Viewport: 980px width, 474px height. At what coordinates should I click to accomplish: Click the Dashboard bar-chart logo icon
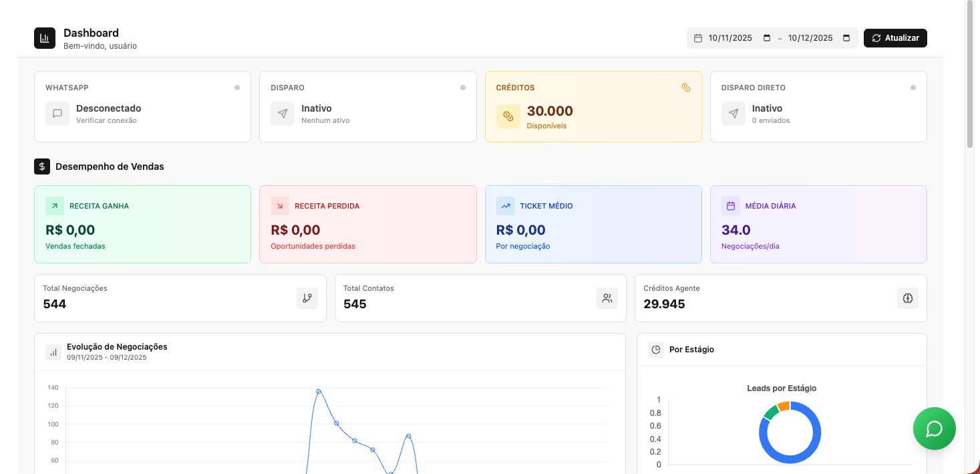[x=45, y=38]
